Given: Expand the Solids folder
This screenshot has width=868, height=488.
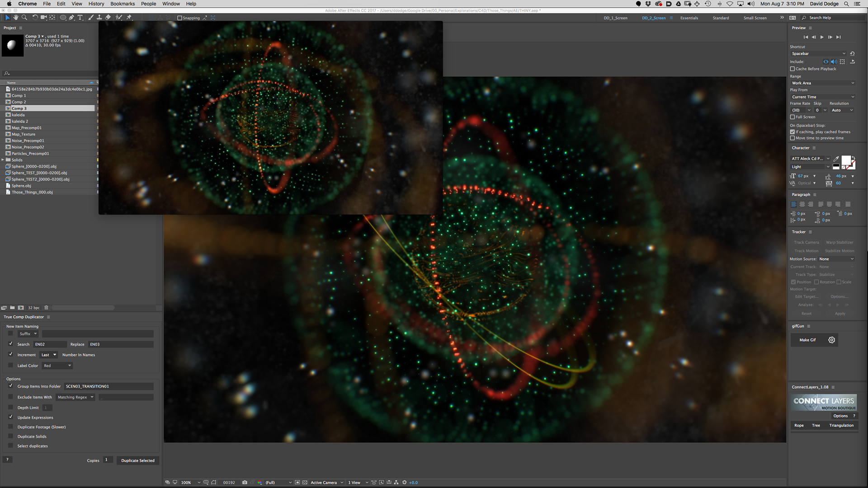Looking at the screenshot, I should pos(3,160).
